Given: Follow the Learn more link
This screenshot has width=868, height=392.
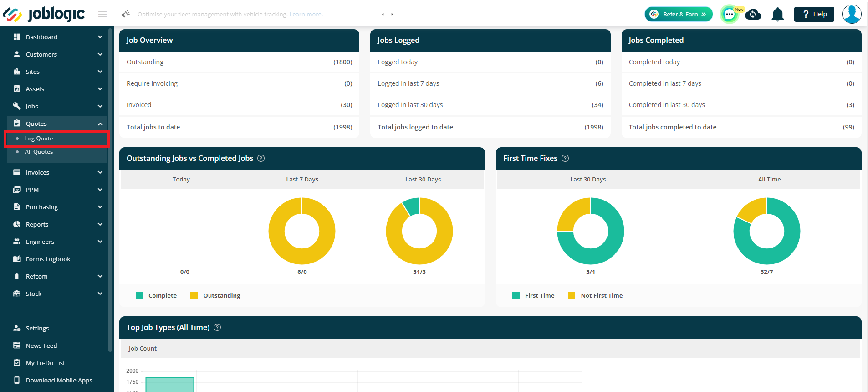Looking at the screenshot, I should [306, 14].
